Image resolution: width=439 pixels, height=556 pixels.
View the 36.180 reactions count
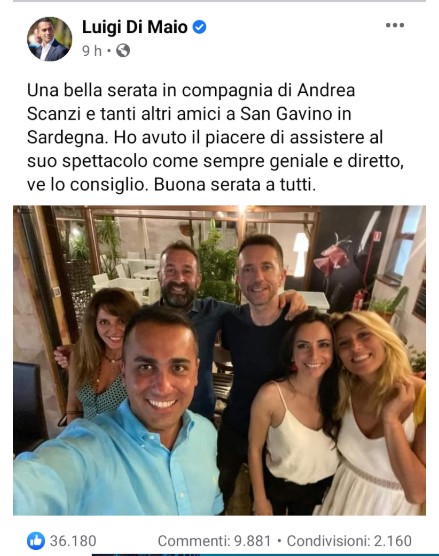coord(73,541)
